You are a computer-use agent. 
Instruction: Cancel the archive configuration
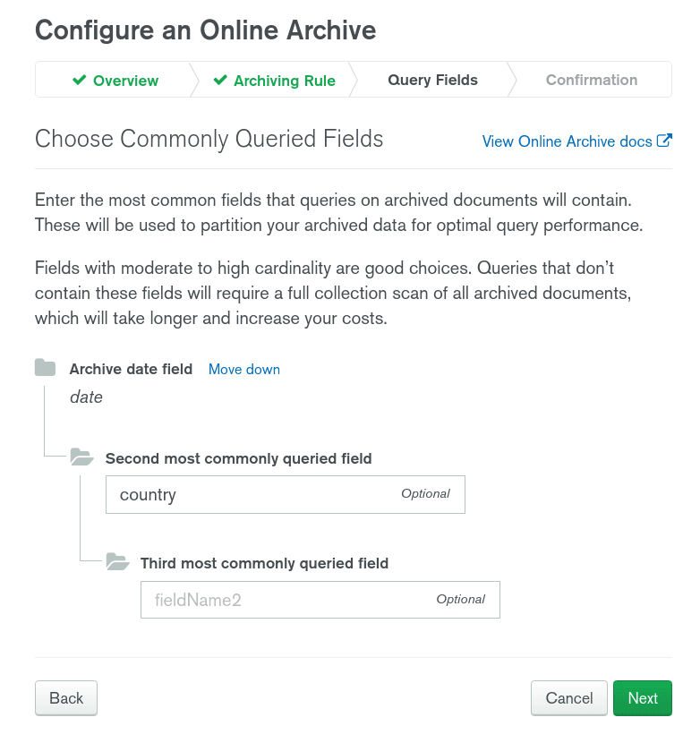(x=568, y=698)
